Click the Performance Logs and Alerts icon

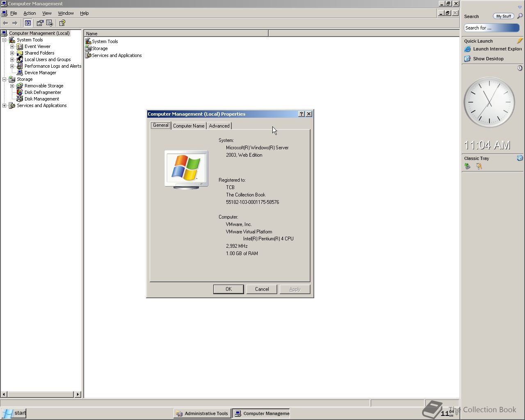pos(20,66)
